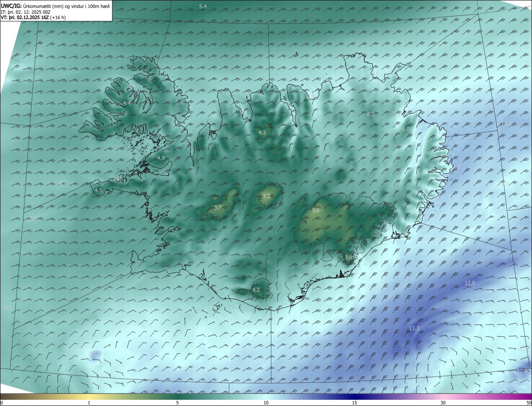
Task: Click the 11.3 value off the east coast
Action: pos(506,124)
